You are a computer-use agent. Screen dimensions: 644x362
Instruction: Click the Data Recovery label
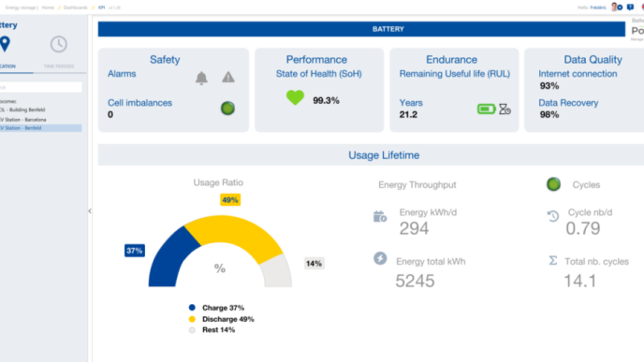click(568, 103)
